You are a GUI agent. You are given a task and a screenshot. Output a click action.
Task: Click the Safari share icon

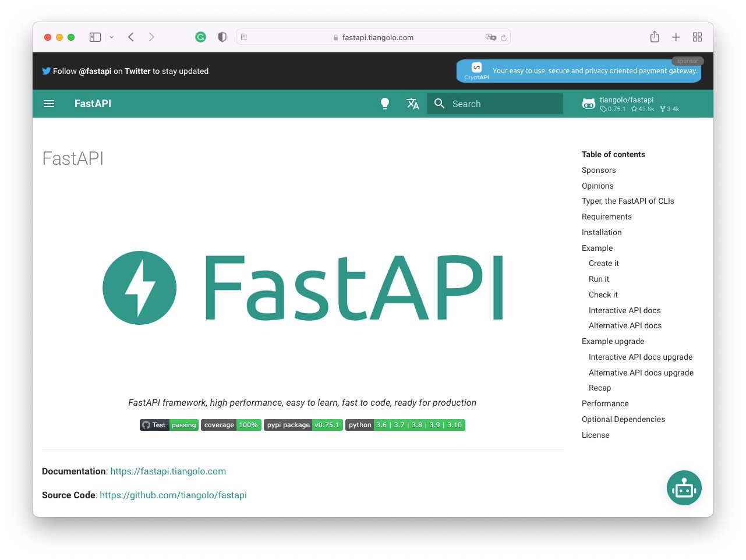pos(655,37)
